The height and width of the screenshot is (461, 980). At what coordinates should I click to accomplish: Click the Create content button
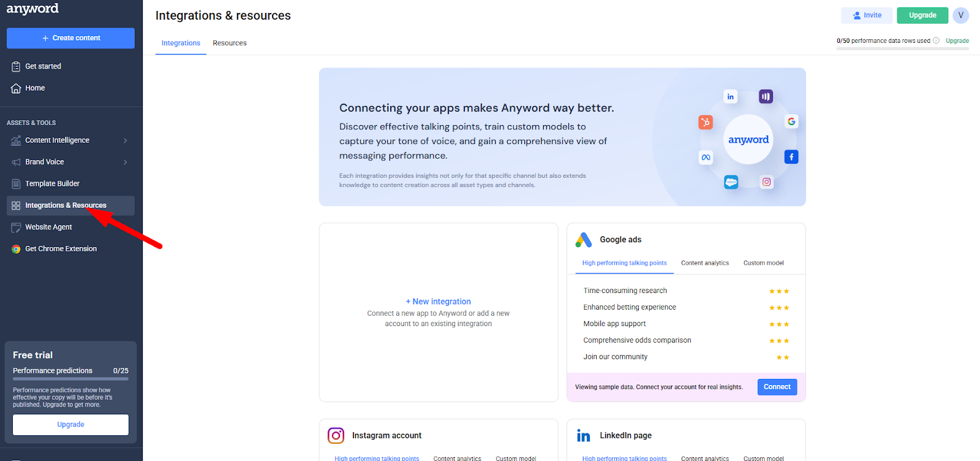pos(70,38)
